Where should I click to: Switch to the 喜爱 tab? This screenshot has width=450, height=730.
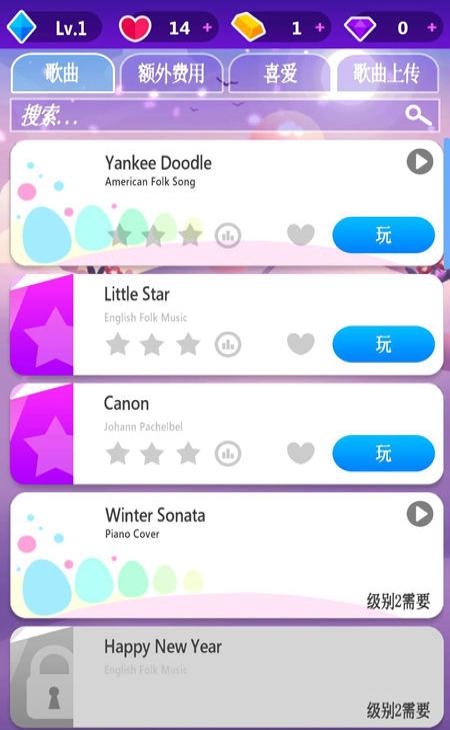(x=280, y=73)
